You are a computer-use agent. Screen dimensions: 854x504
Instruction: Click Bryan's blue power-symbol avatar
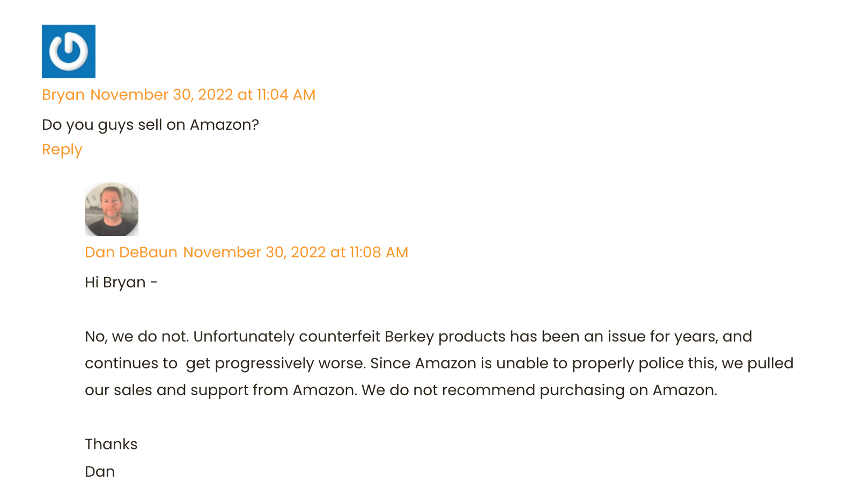point(69,51)
